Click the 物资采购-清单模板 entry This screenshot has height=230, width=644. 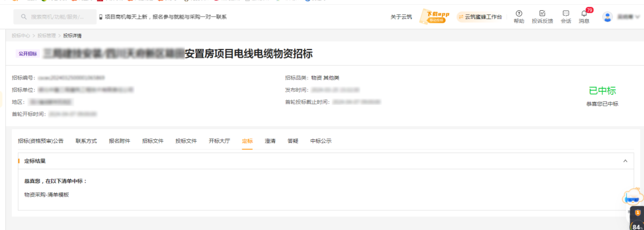tap(47, 195)
